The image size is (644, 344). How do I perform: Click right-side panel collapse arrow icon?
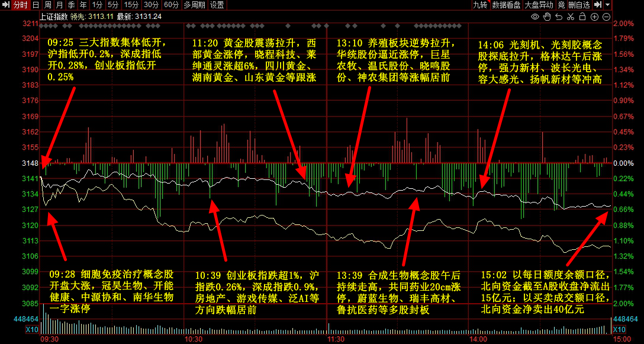(597, 5)
